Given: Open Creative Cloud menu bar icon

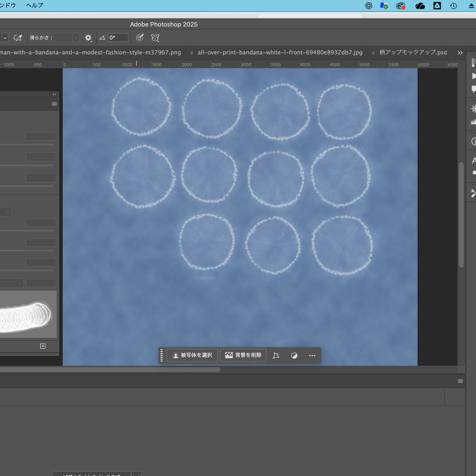Looking at the screenshot, I should pyautogui.click(x=401, y=6).
